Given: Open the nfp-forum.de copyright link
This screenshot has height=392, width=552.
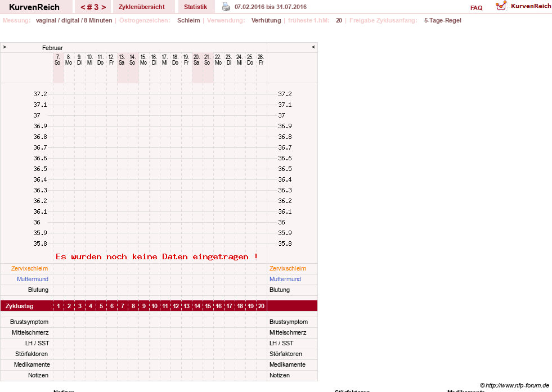Looking at the screenshot, I should 515,385.
